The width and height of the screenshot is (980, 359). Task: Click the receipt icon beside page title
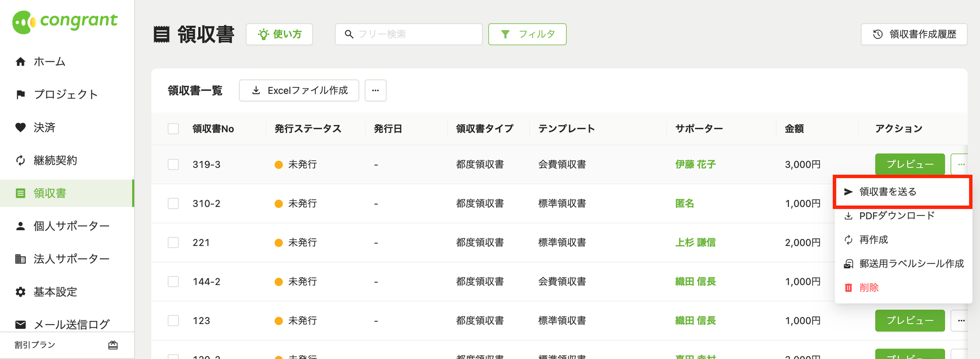click(161, 34)
